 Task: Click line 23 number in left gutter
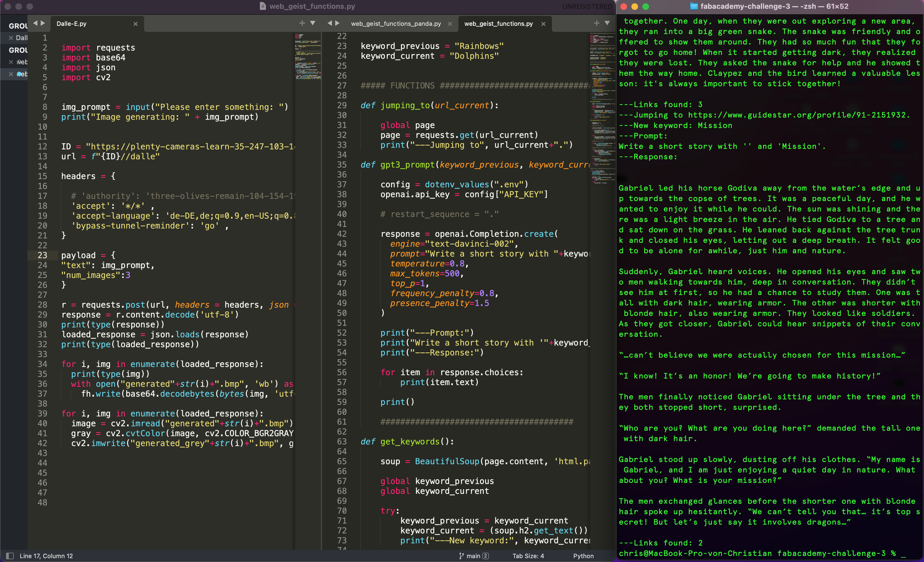point(42,255)
